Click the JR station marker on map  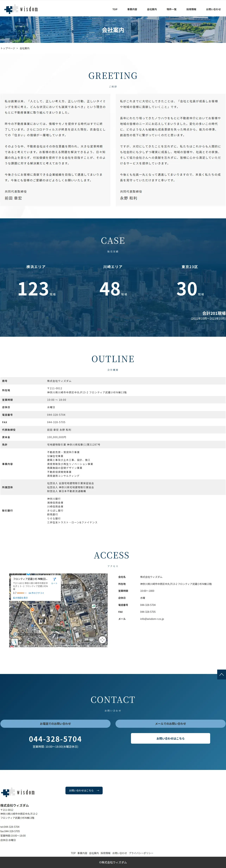pos(94,606)
